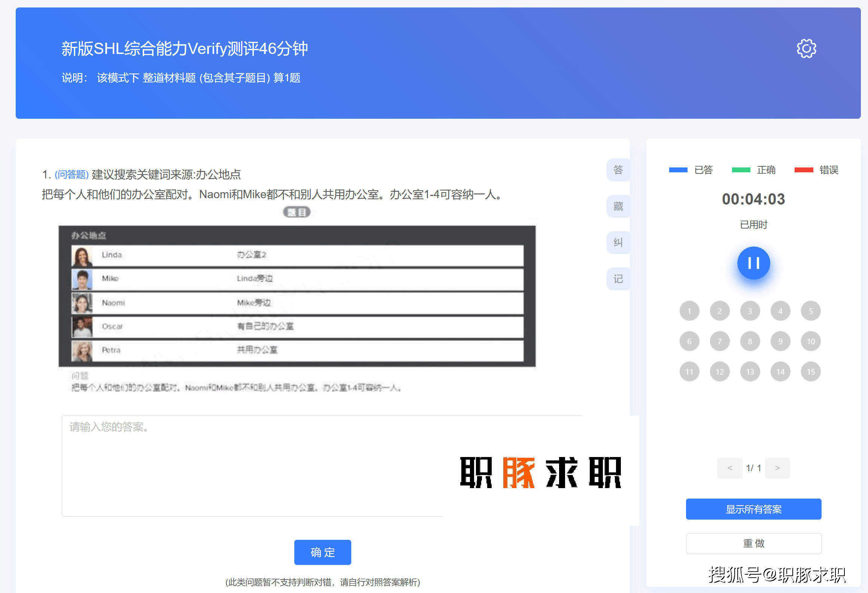Click the 问答题 question type link
This screenshot has width=868, height=593.
[72, 175]
